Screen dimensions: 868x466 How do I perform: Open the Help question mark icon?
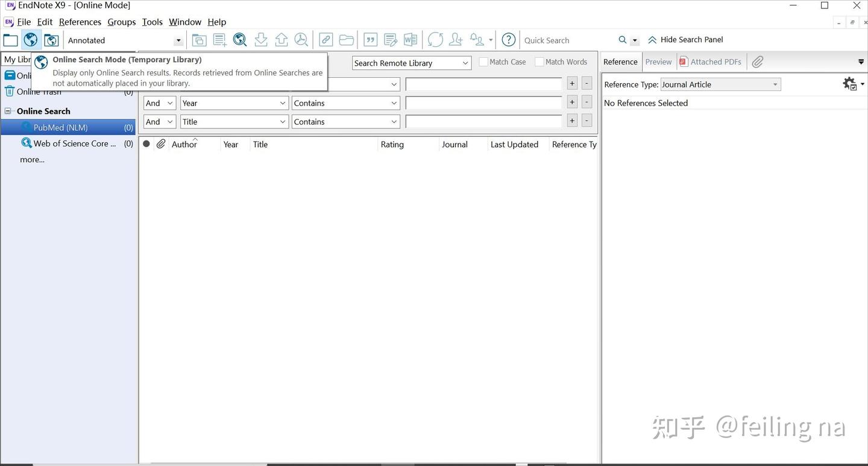click(x=509, y=40)
